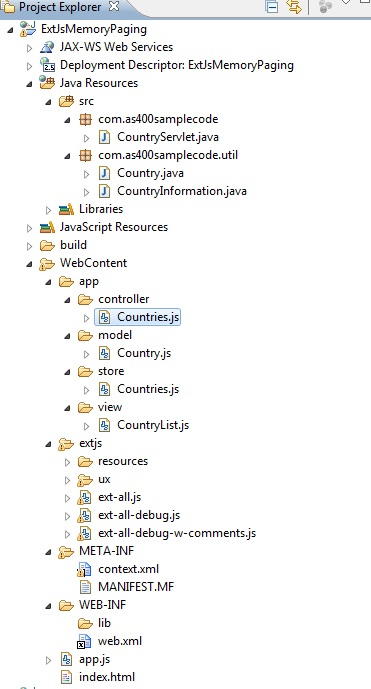Expand the build folder node
The image size is (371, 689).
click(x=29, y=246)
